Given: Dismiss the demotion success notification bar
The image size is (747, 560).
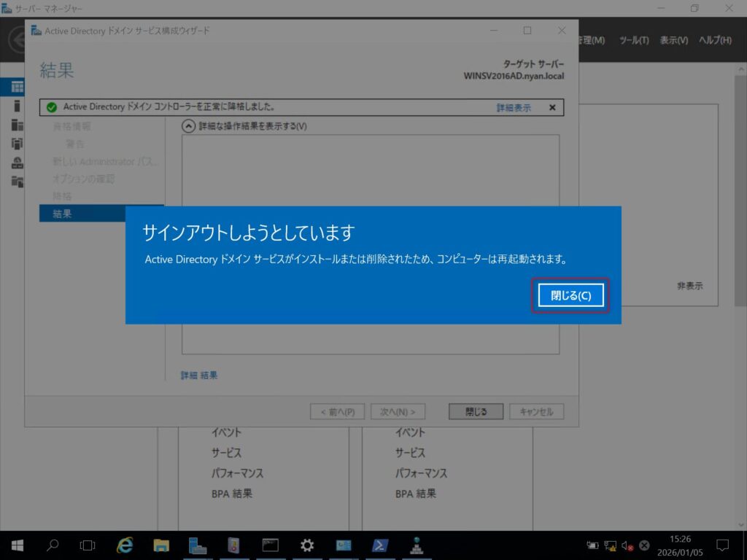Looking at the screenshot, I should (552, 108).
